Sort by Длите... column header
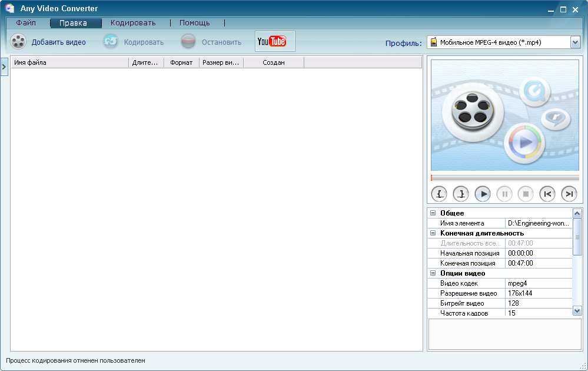 coord(146,62)
